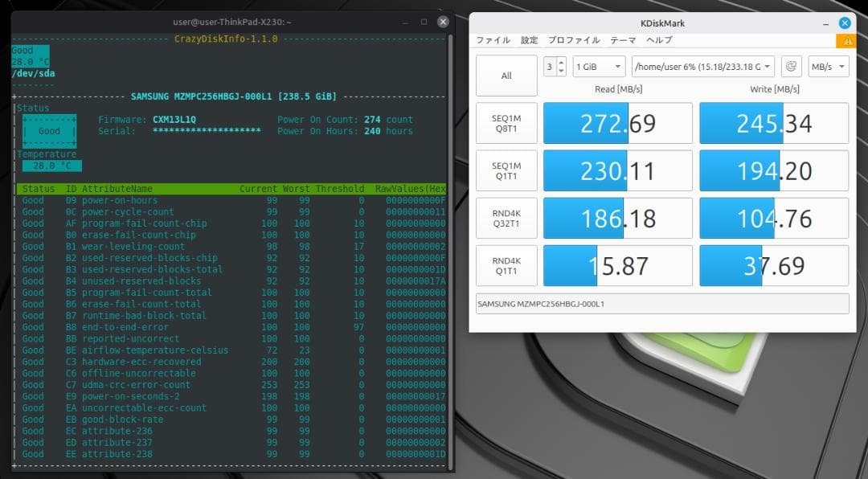Open the テーマ menu
This screenshot has height=479, width=868.
pos(622,39)
